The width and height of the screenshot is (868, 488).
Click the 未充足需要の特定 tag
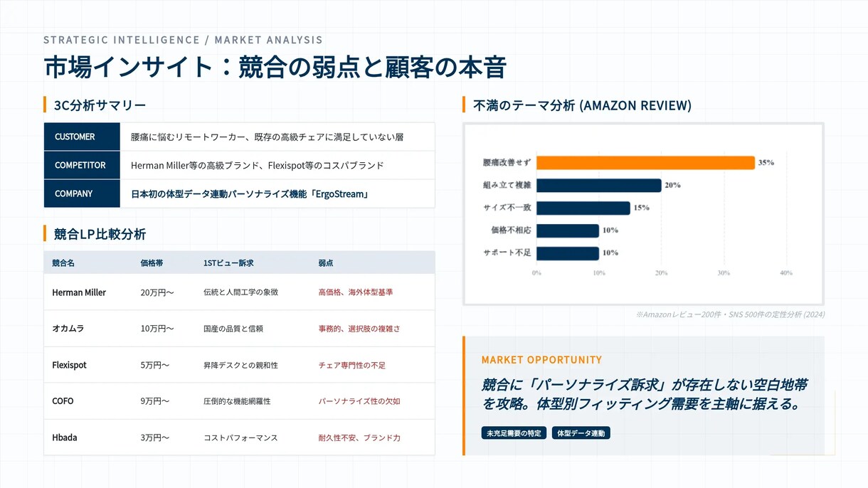coord(514,433)
